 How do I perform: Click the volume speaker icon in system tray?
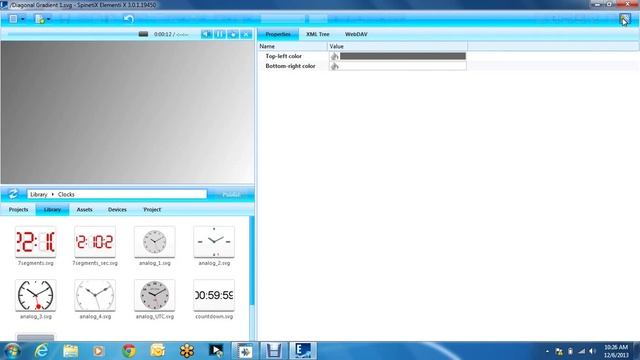(592, 351)
